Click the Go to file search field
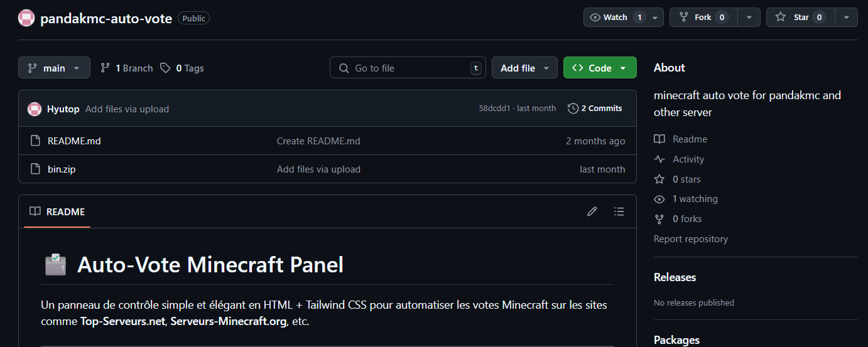868x347 pixels. click(407, 68)
